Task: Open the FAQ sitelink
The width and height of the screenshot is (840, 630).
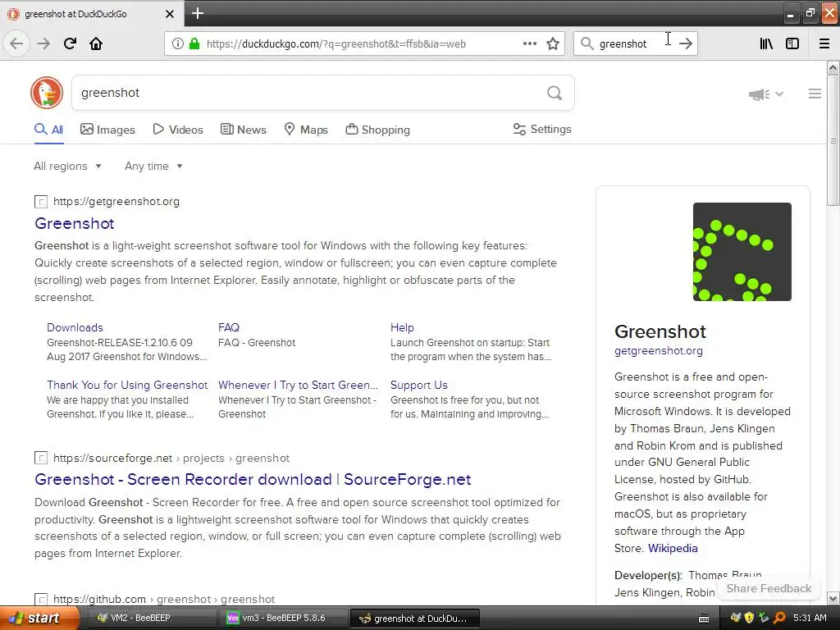Action: [x=229, y=327]
